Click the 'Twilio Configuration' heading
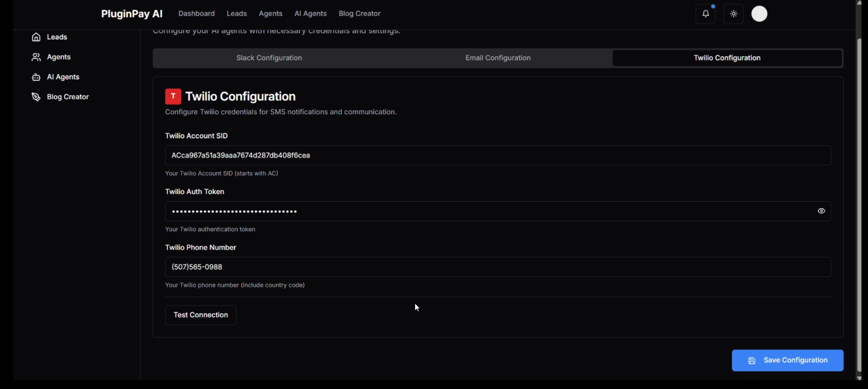 click(x=240, y=96)
